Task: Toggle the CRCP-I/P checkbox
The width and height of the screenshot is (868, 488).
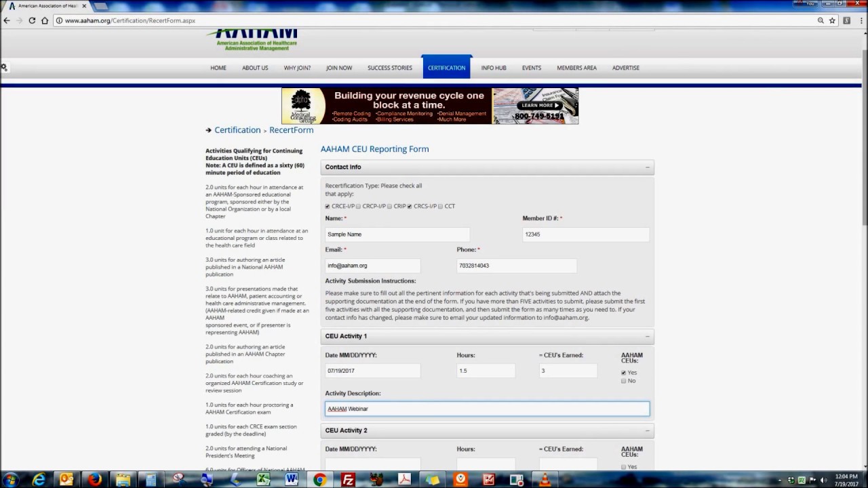Action: pyautogui.click(x=358, y=207)
